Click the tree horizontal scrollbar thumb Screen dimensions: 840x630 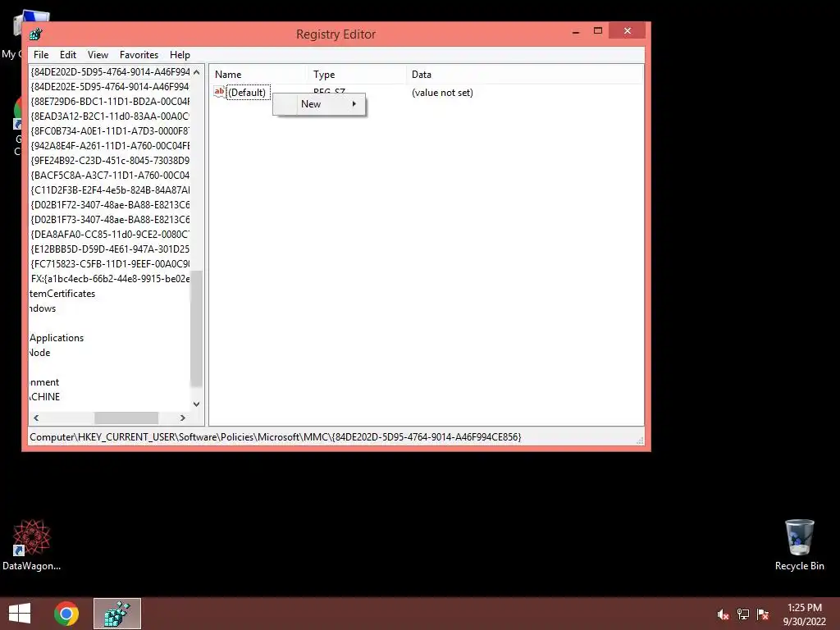pyautogui.click(x=126, y=418)
